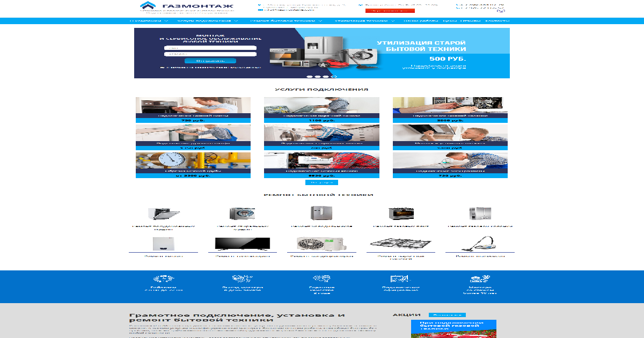The image size is (644, 338).
Task: Open the 'Контакты' menu item
Action: (497, 20)
